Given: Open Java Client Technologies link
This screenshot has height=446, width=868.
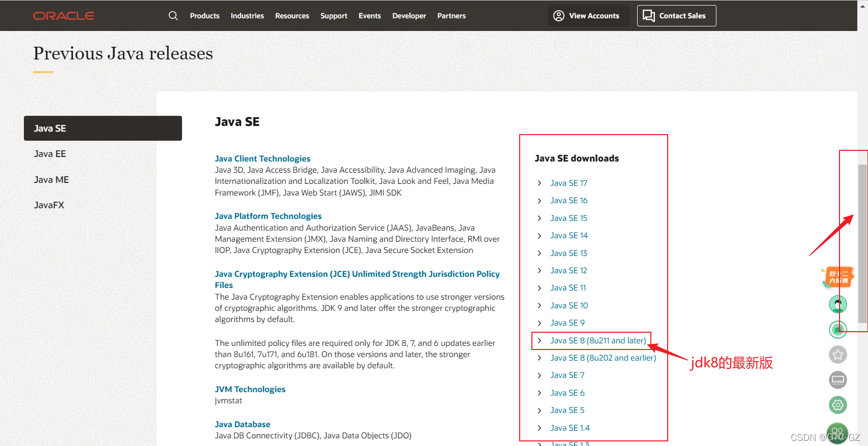Looking at the screenshot, I should [262, 158].
